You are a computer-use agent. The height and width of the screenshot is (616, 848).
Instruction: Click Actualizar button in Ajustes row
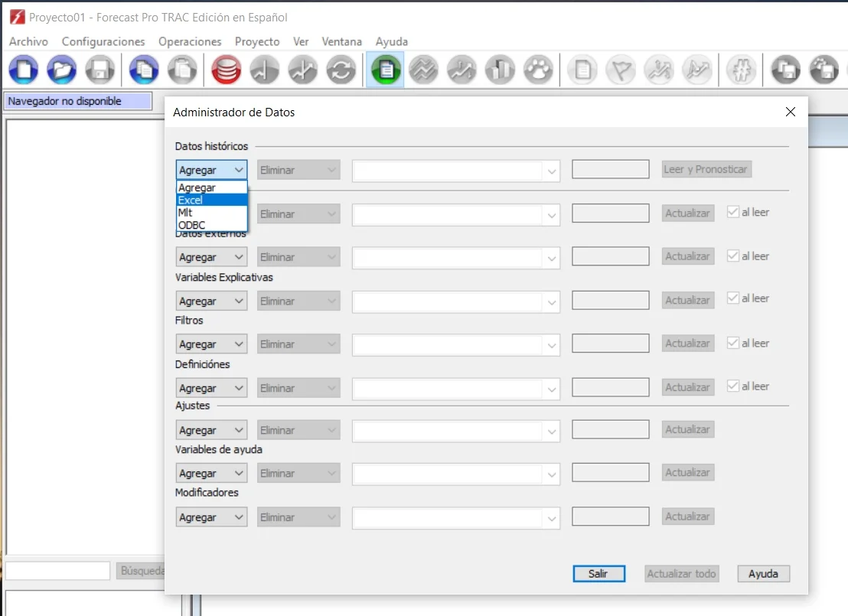pyautogui.click(x=688, y=429)
